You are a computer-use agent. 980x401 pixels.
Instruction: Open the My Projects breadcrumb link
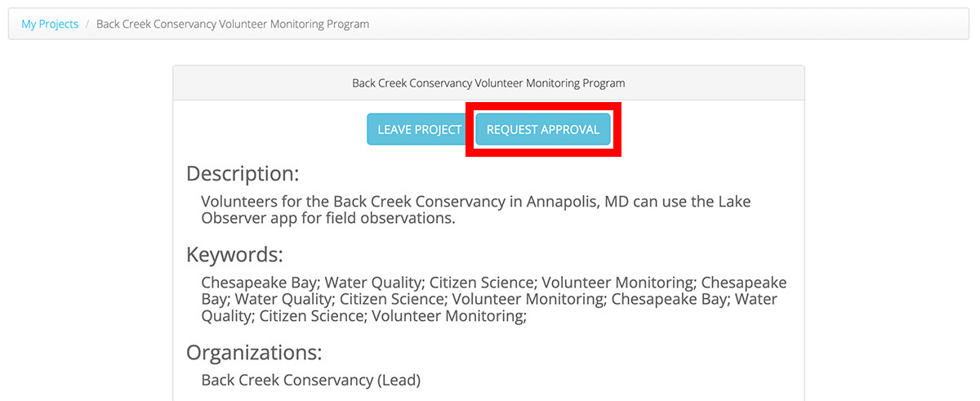(x=50, y=25)
